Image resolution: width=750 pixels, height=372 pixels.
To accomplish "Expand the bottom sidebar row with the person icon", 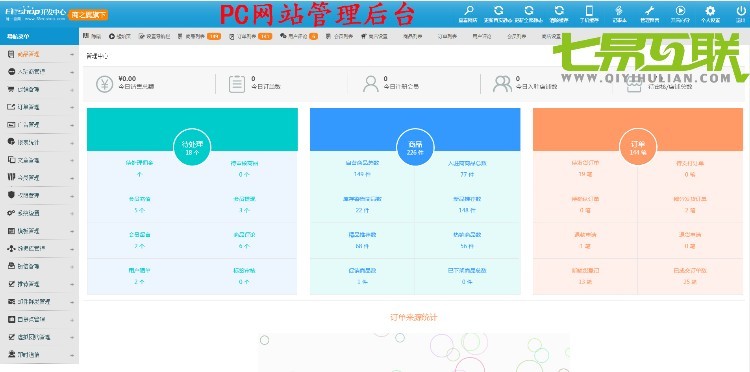I will tap(39, 355).
